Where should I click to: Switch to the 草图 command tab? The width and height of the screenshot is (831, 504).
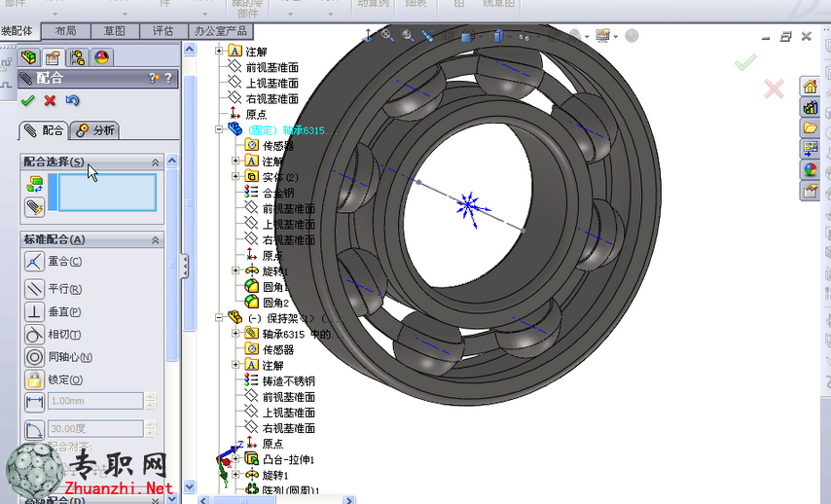click(115, 31)
